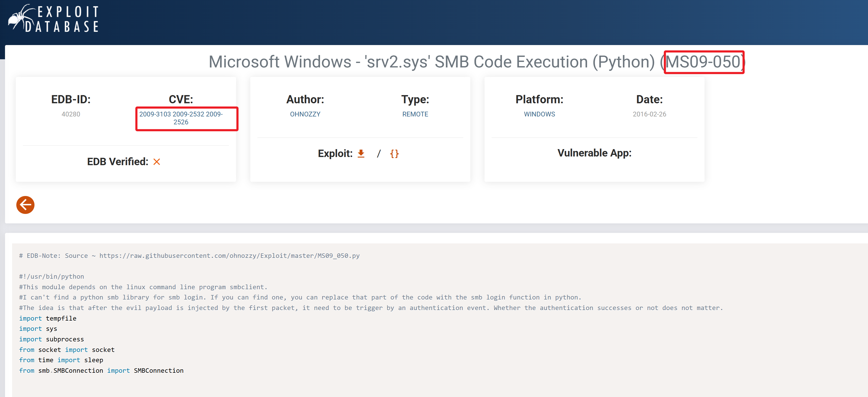Click the 'from time import sleep' line
The image size is (868, 397).
pos(61,360)
